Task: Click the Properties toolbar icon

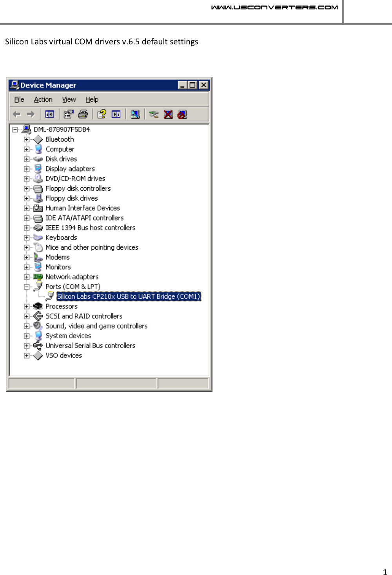Action: (x=68, y=114)
